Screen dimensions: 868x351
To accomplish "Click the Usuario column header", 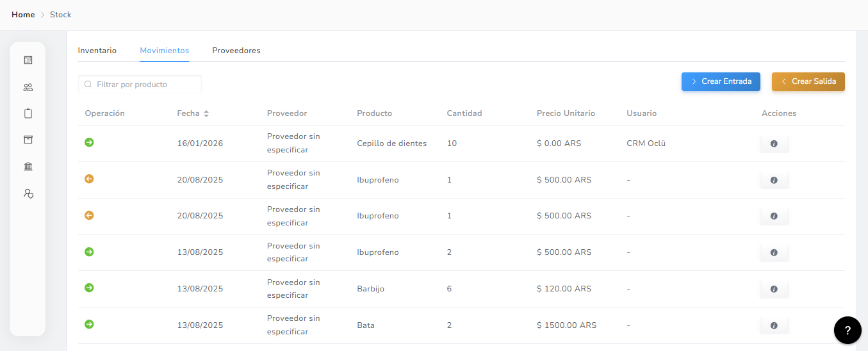I will 642,113.
